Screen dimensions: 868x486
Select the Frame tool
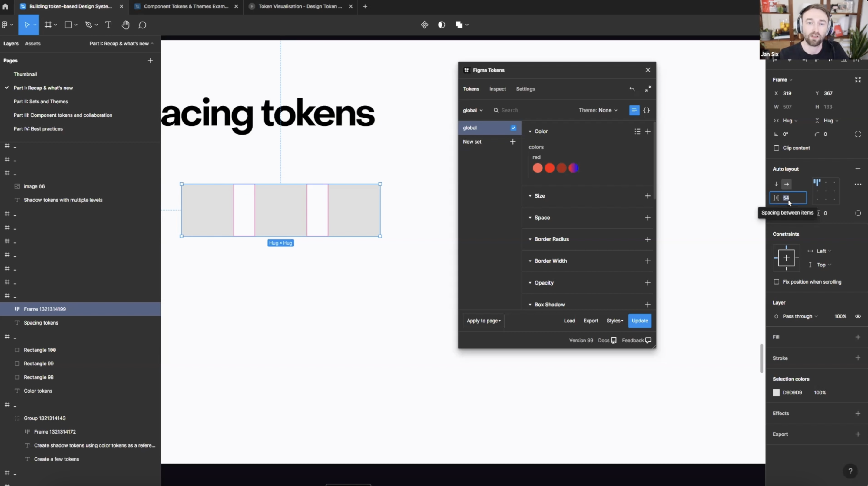[x=48, y=25]
